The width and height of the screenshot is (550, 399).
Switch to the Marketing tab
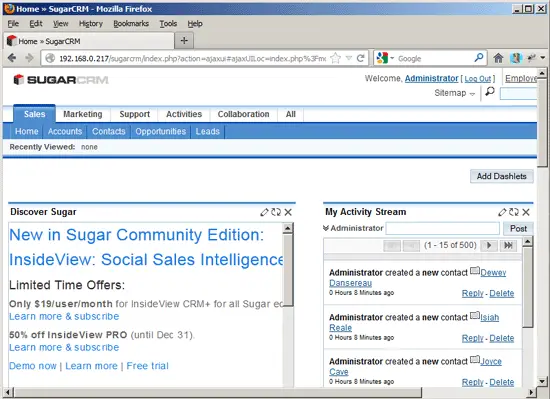click(x=83, y=114)
